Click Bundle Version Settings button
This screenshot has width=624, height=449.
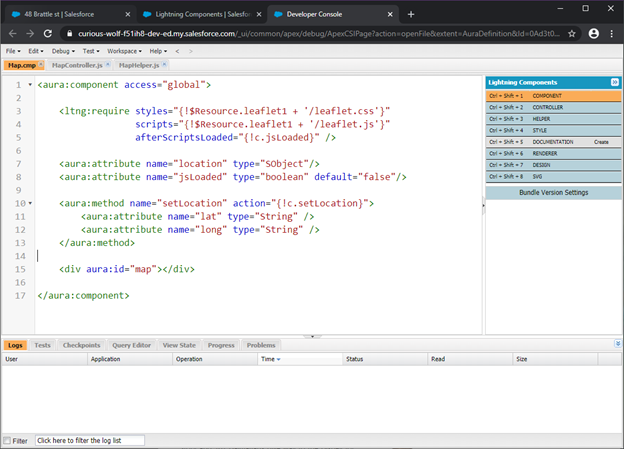tap(553, 193)
